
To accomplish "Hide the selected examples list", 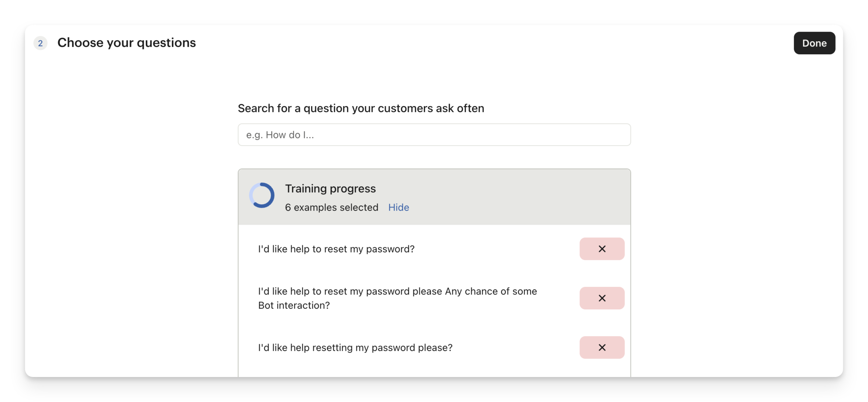I will 398,208.
